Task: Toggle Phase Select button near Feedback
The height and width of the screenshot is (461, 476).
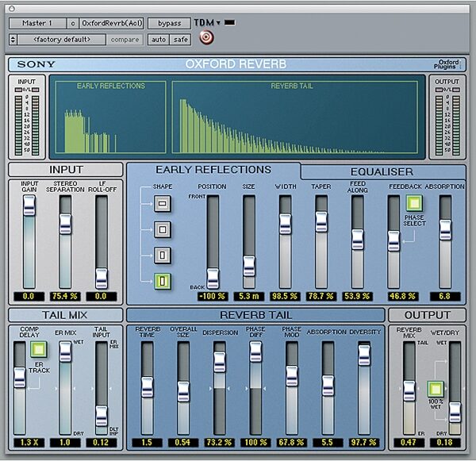Action: click(x=414, y=203)
